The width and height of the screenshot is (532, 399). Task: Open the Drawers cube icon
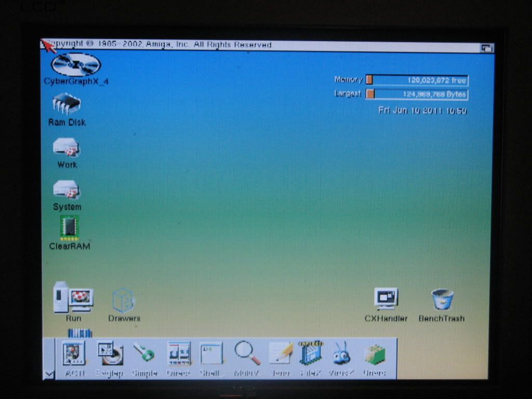point(124,300)
